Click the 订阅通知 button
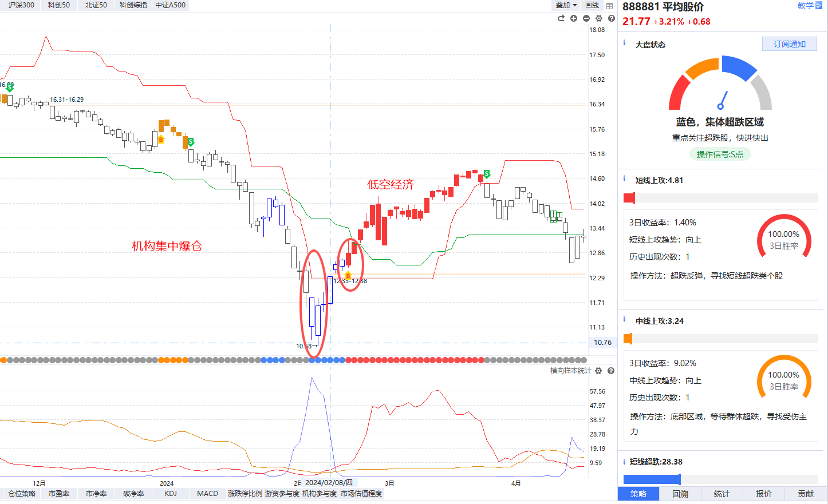 coord(790,44)
